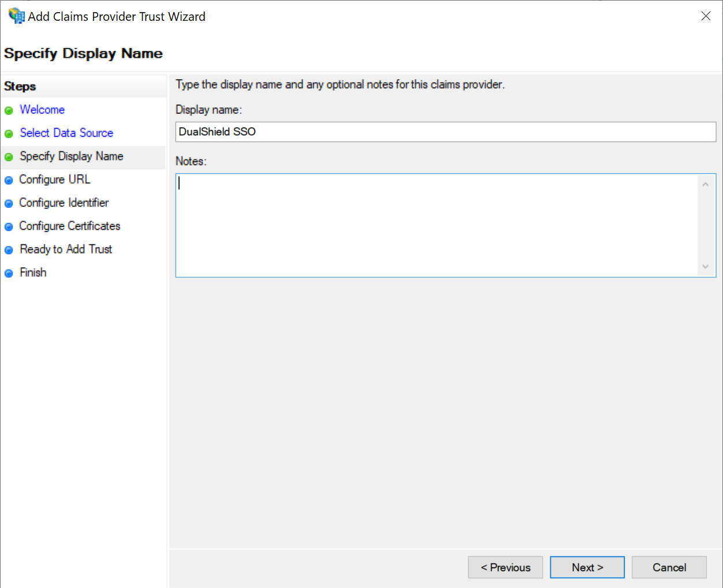The image size is (723, 588).
Task: Click the Display name text field
Action: pos(445,132)
